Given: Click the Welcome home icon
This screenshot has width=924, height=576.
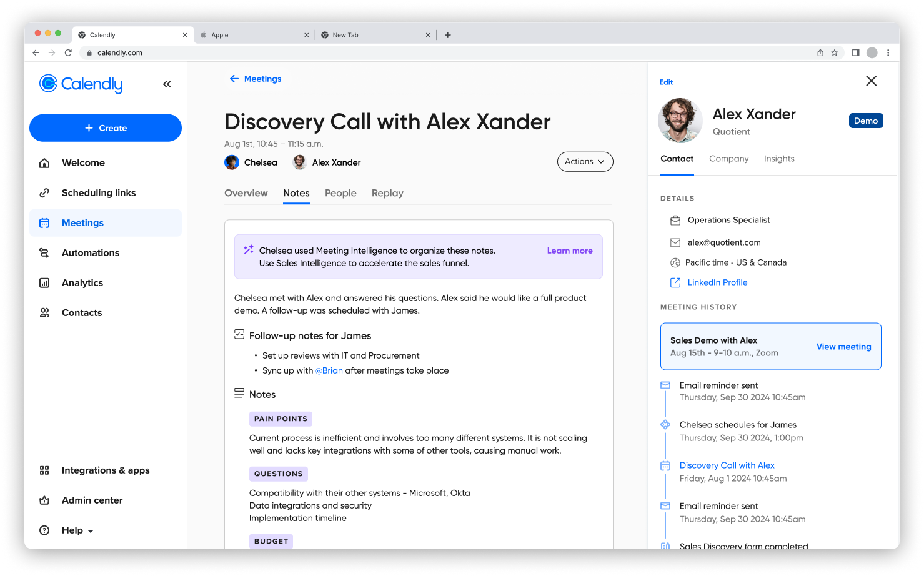Looking at the screenshot, I should (x=44, y=163).
